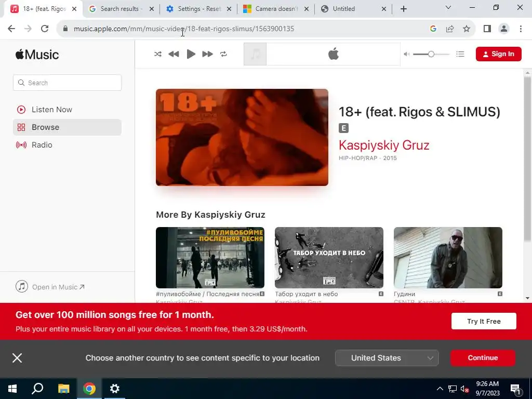Toggle shuffle in Apple Music player
This screenshot has height=399, width=532.
tap(158, 54)
